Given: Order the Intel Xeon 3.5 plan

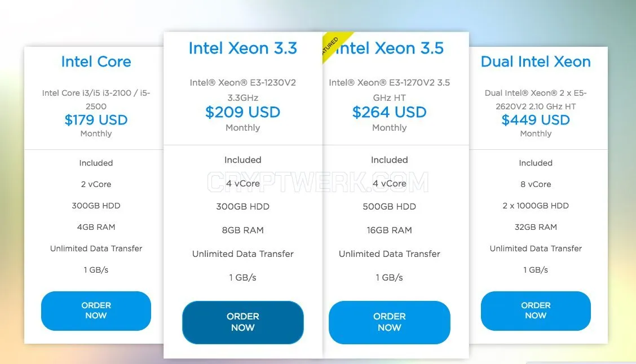Looking at the screenshot, I should coord(390,322).
